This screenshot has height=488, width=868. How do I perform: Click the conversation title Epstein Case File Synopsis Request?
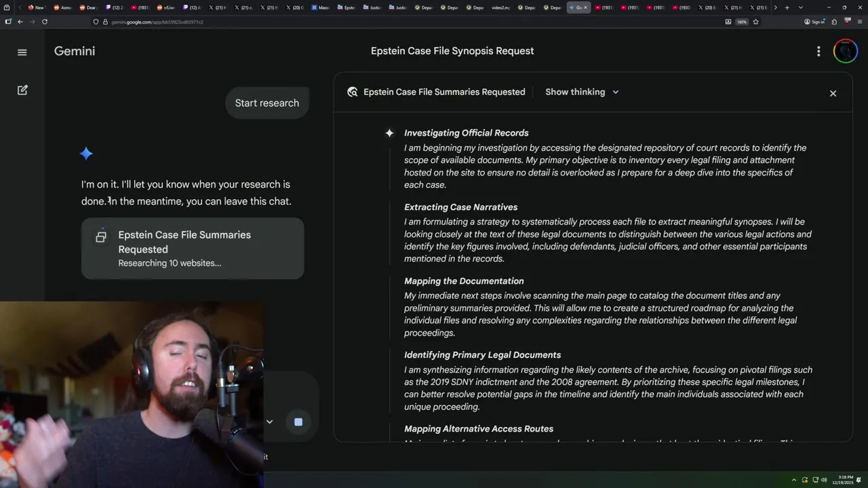tap(452, 51)
